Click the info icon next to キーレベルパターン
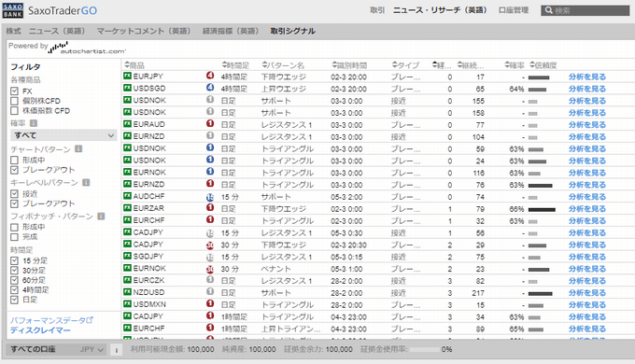The image size is (635, 364). (86, 183)
